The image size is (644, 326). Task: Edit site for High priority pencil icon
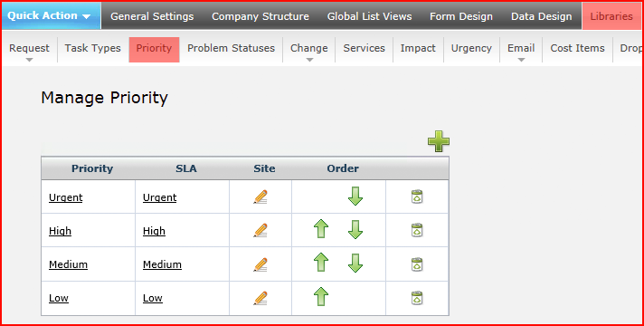(x=260, y=230)
